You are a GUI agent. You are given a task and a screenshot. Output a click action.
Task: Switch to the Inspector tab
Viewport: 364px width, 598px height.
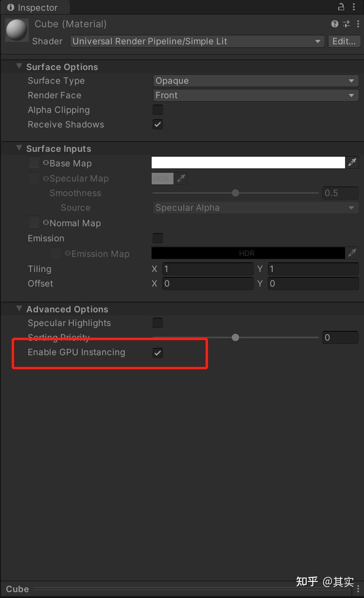click(34, 7)
